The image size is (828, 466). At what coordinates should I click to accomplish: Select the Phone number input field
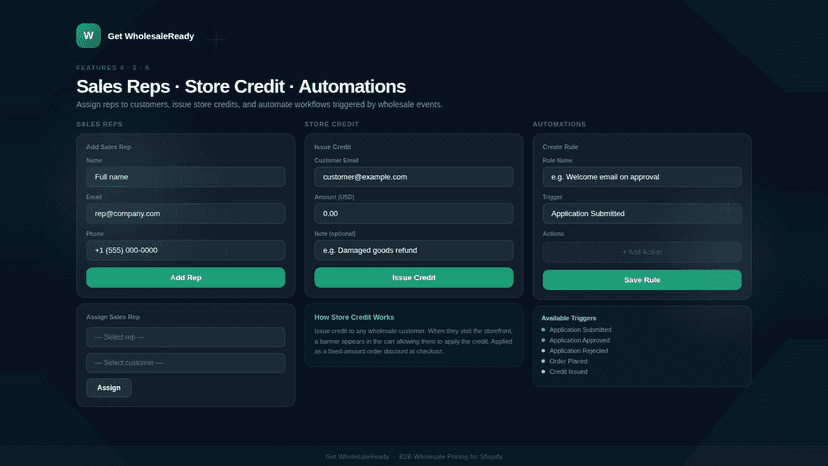pyautogui.click(x=185, y=250)
